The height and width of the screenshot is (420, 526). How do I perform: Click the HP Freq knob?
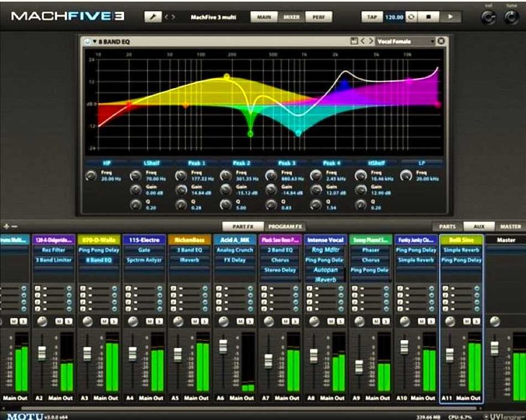91,175
